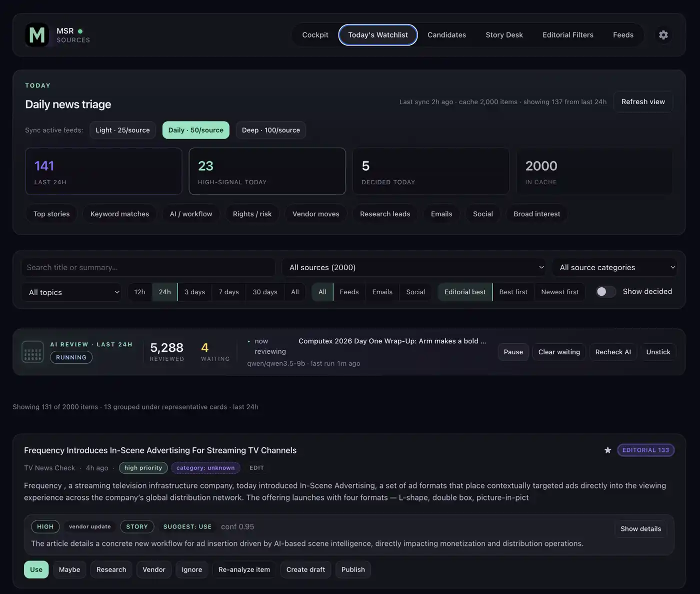Screen dimensions: 700x594
Task: Expand Show details for AI analysis
Action: pyautogui.click(x=640, y=529)
